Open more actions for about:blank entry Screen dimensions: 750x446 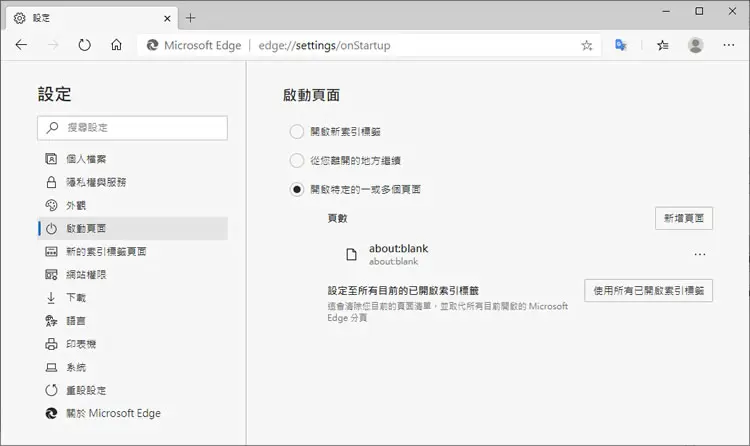(x=699, y=254)
